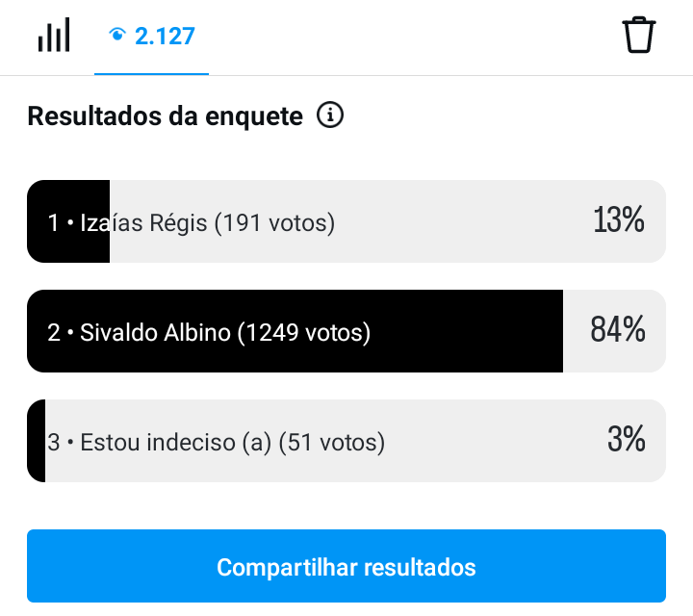Click the 3% result percentage
Image resolution: width=693 pixels, height=616 pixels.
627,439
